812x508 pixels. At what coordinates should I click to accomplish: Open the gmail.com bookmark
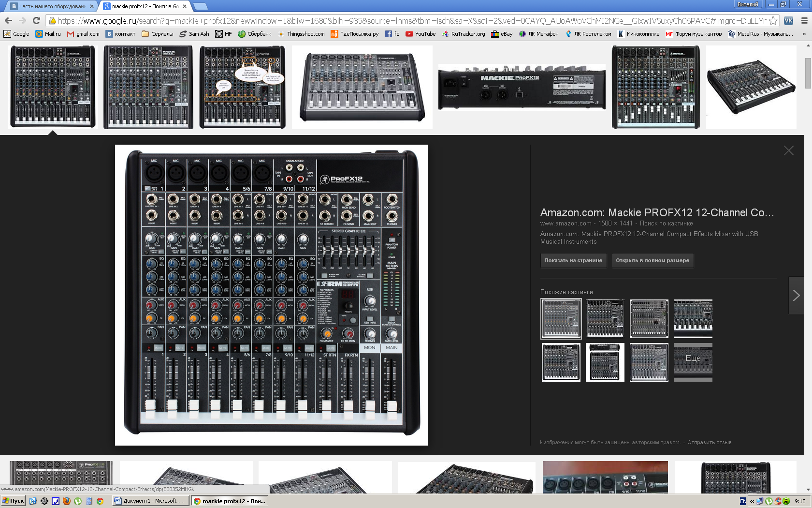tap(83, 34)
